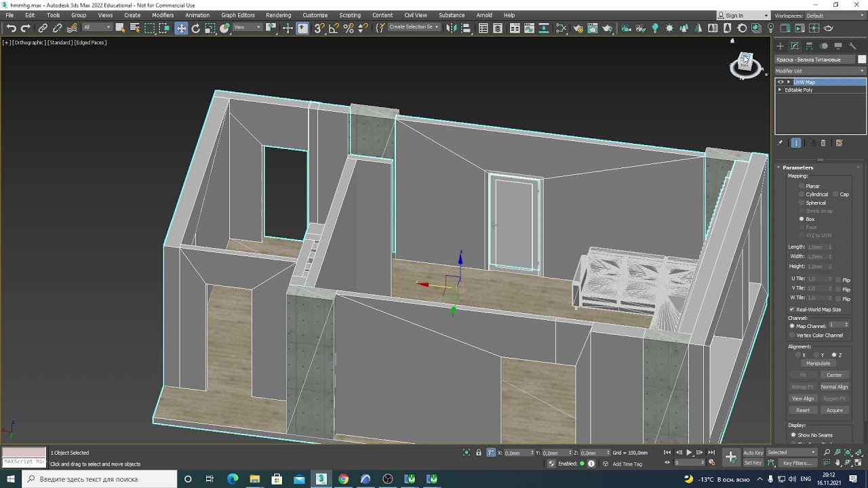Toggle Window/Crossing selection icon
This screenshot has width=868, height=488.
click(164, 28)
